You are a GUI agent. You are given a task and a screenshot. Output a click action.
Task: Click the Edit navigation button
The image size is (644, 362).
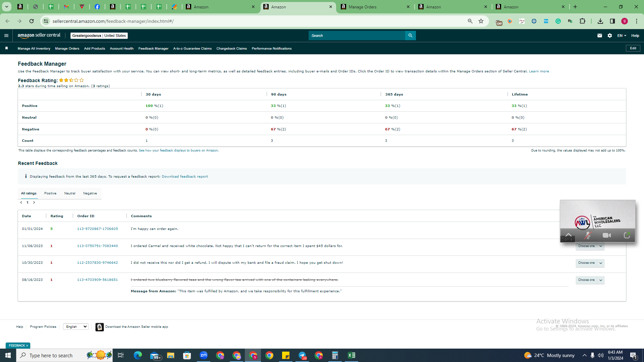click(633, 48)
